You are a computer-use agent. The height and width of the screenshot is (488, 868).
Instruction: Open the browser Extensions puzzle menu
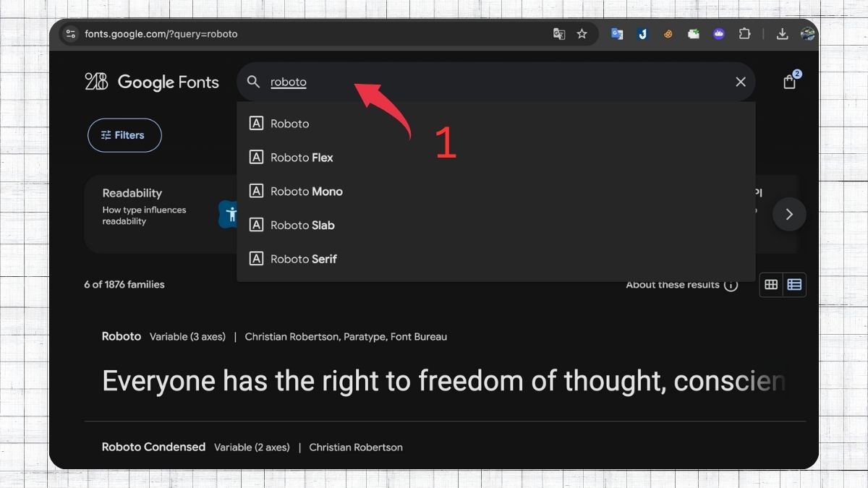pyautogui.click(x=744, y=34)
